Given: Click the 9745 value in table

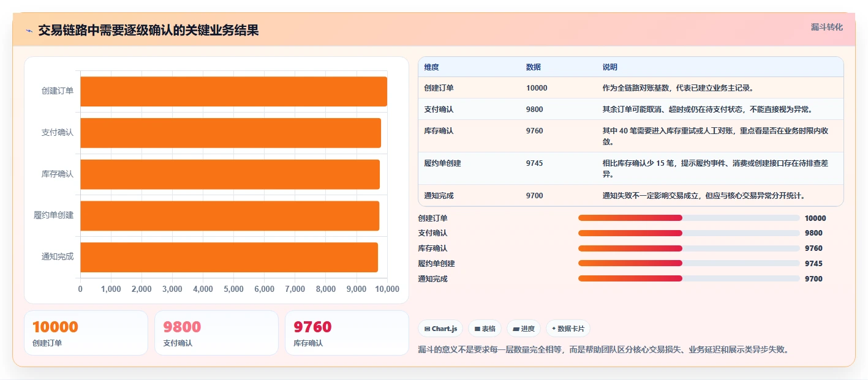Looking at the screenshot, I should point(534,163).
